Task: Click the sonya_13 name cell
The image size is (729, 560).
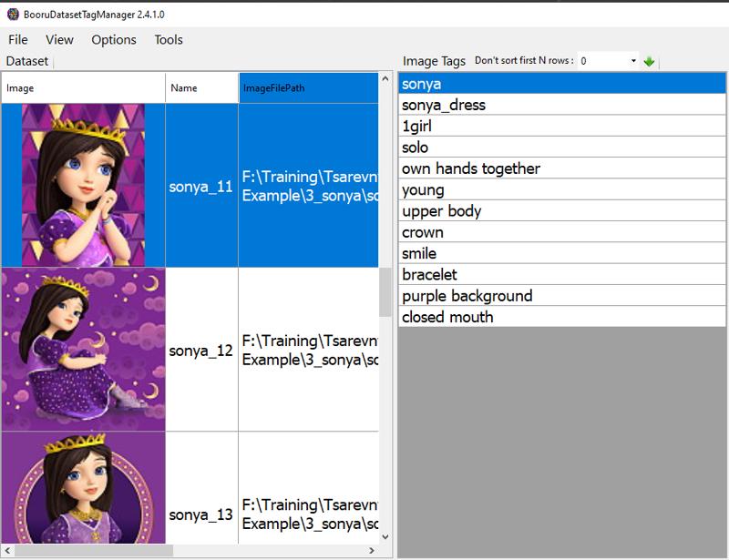Action: [201, 487]
